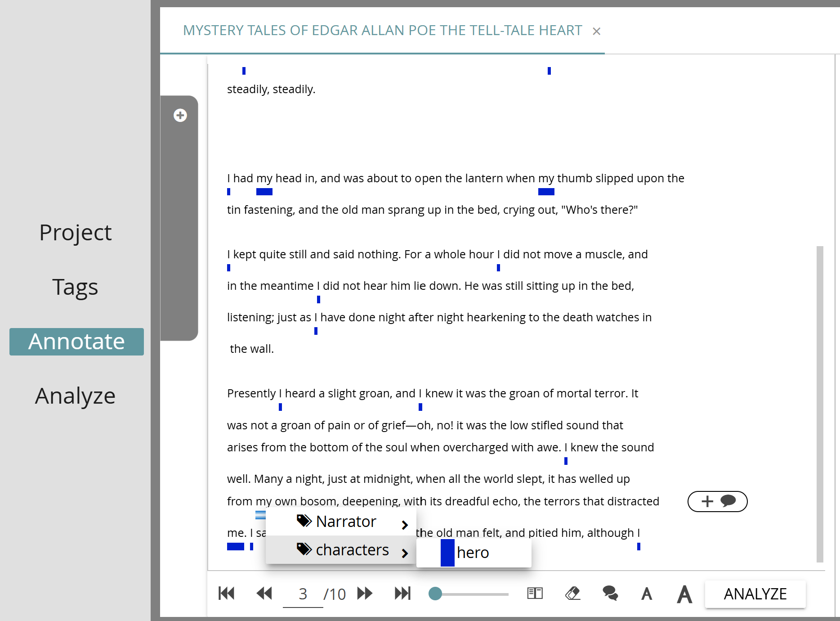Open the Project section
Image resolution: width=840 pixels, height=621 pixels.
75,232
